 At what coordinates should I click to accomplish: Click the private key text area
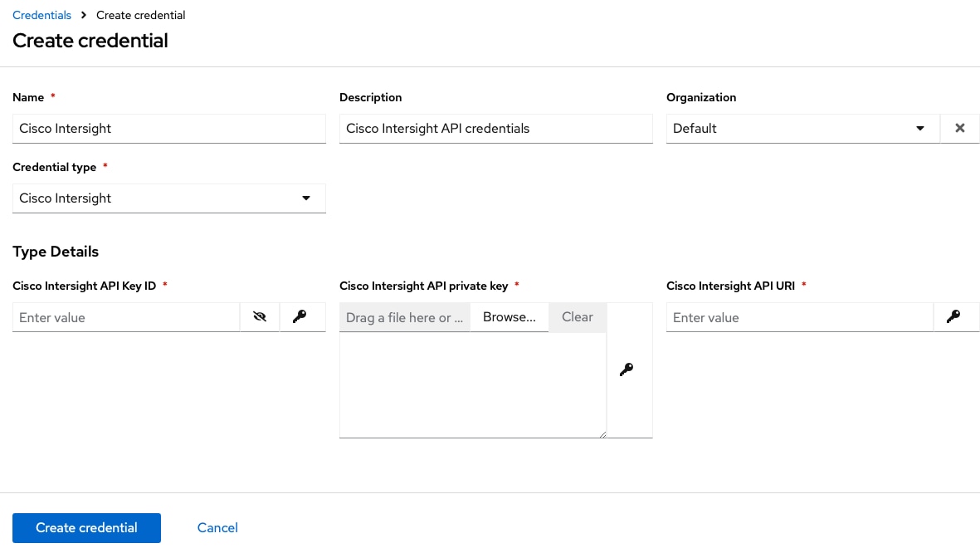pyautogui.click(x=472, y=384)
